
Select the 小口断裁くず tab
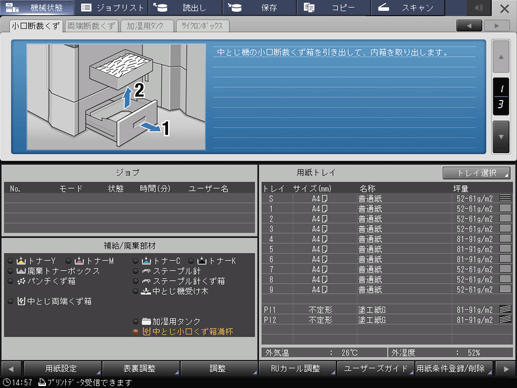pyautogui.click(x=36, y=26)
